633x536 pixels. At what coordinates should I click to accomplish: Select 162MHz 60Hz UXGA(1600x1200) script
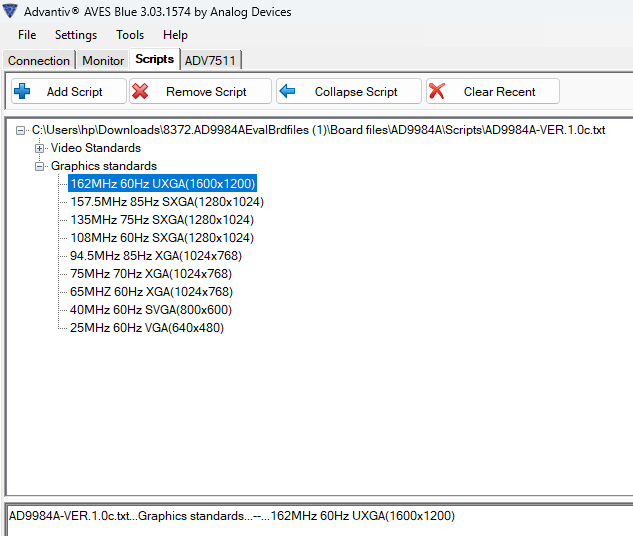[163, 184]
